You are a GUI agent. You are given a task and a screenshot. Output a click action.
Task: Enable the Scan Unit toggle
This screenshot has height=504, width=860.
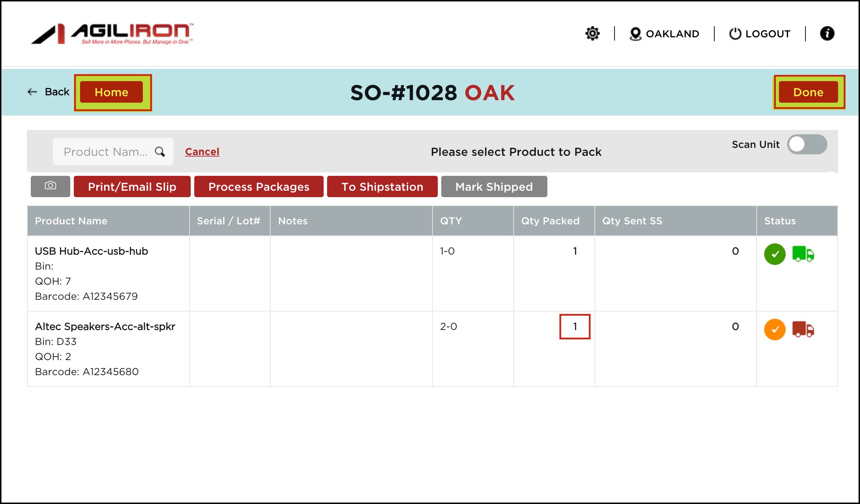(807, 145)
